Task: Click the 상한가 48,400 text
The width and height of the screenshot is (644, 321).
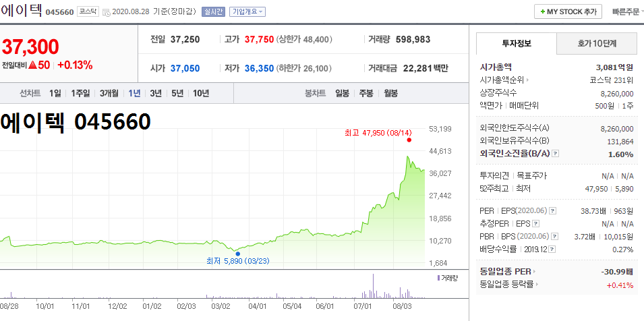Action: tap(304, 39)
